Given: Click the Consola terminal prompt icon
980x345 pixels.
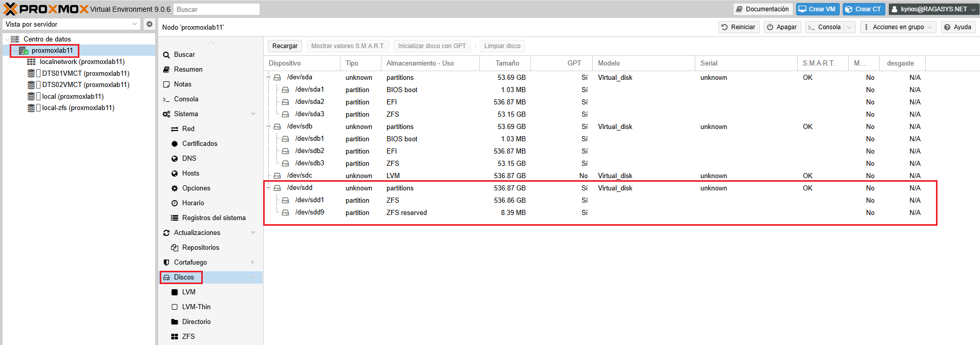Looking at the screenshot, I should click(166, 99).
